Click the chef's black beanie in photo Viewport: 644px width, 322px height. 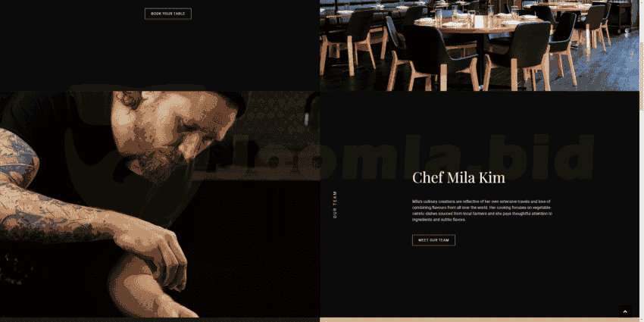[x=232, y=102]
